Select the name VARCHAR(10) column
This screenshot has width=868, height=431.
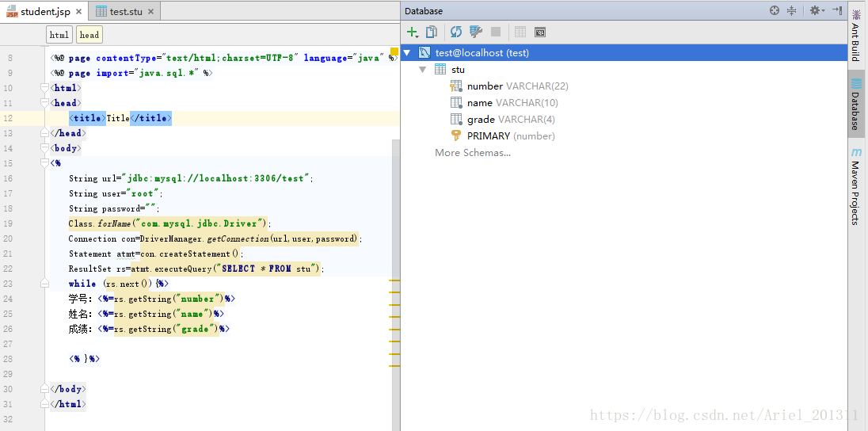point(512,103)
